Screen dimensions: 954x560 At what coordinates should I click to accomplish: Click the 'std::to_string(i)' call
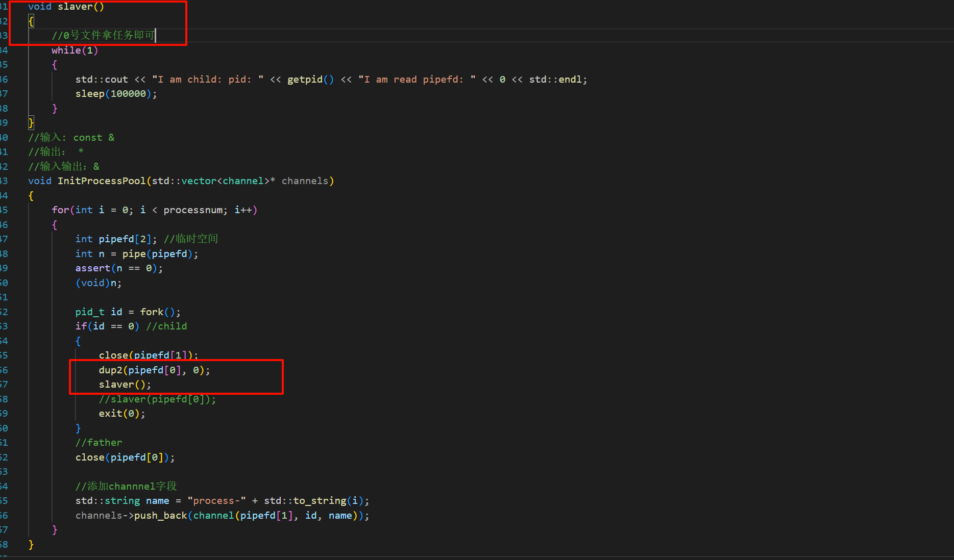tap(313, 500)
